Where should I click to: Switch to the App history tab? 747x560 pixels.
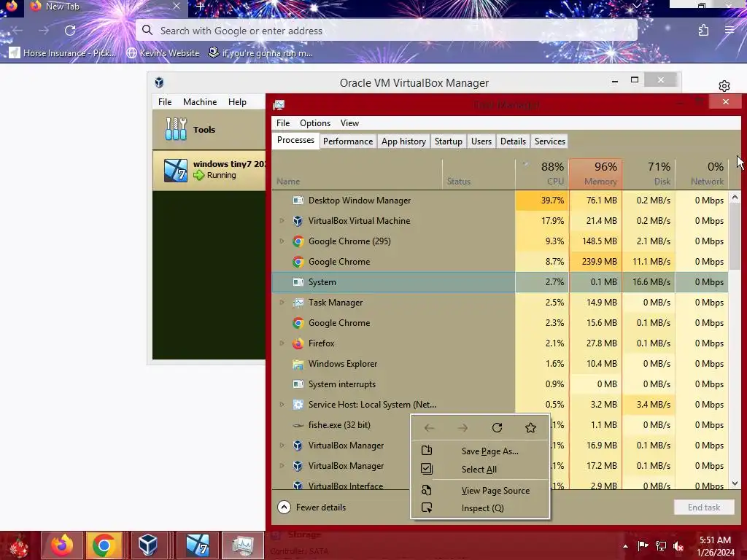click(x=403, y=141)
